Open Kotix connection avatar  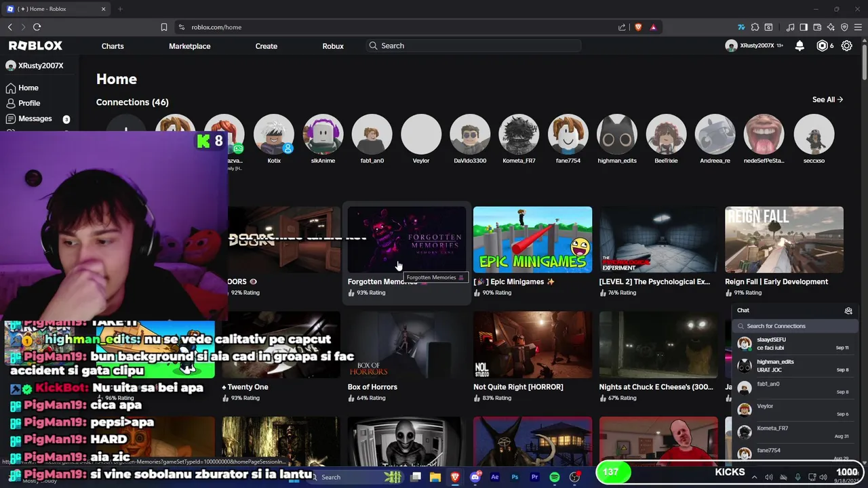click(x=274, y=134)
